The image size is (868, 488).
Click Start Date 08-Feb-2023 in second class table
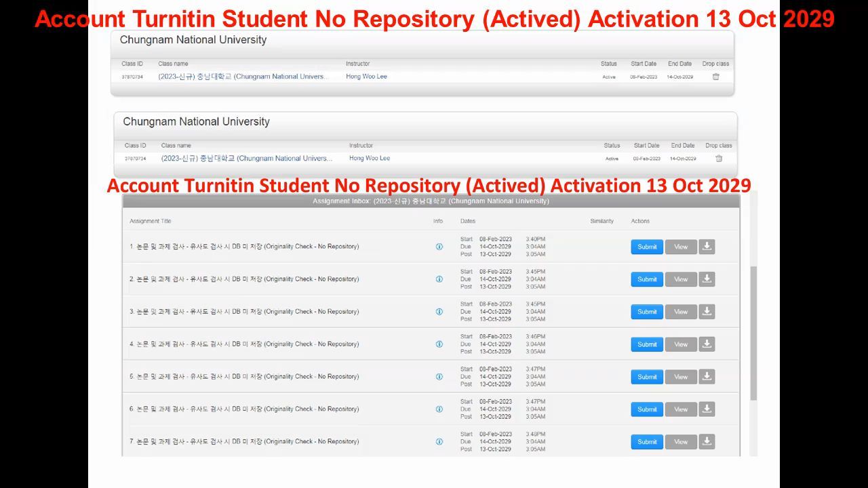pos(646,159)
